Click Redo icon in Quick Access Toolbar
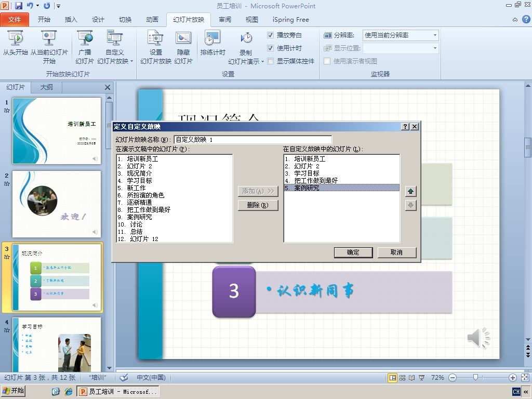This screenshot has height=399, width=532. [x=47, y=5]
